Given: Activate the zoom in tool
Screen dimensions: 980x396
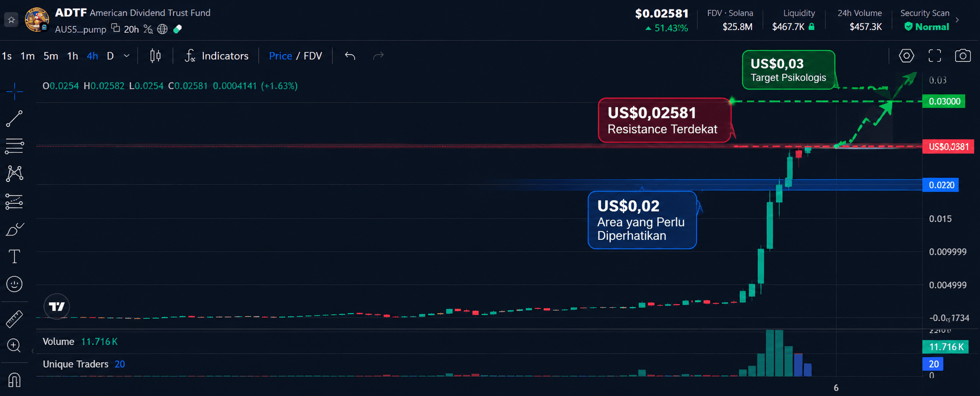Looking at the screenshot, I should tap(14, 346).
